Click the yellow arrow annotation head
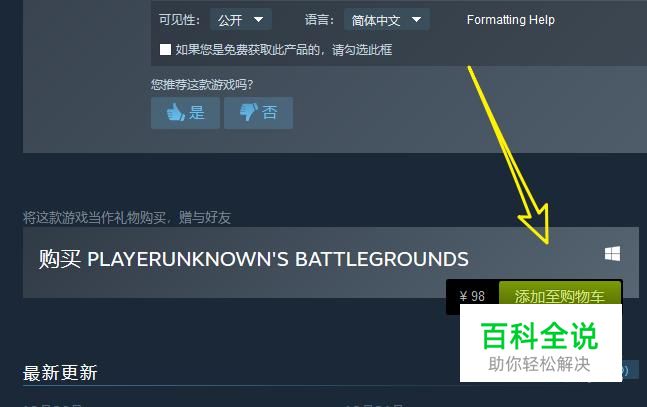Image resolution: width=647 pixels, height=407 pixels. click(536, 224)
